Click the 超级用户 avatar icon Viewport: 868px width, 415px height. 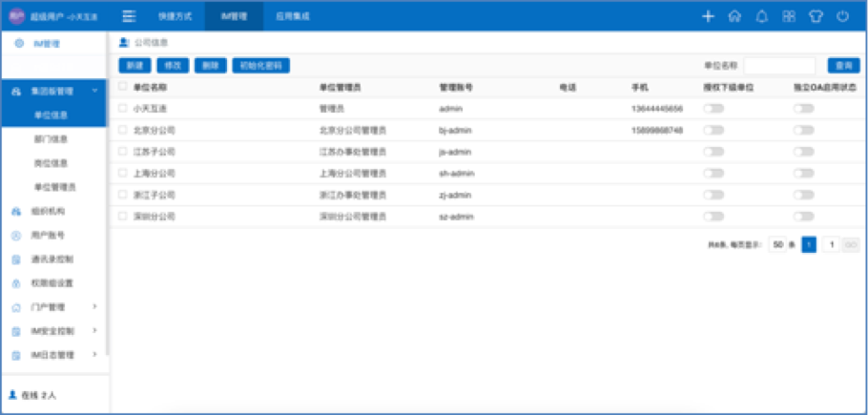coord(18,16)
